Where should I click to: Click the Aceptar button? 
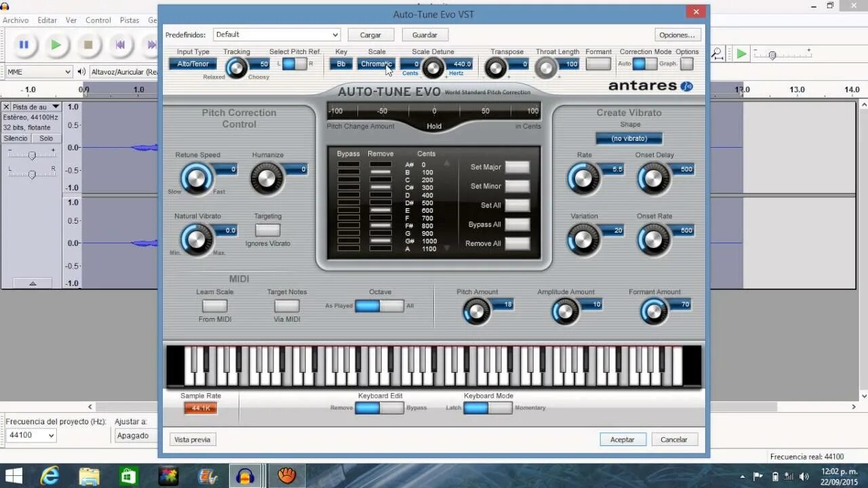[x=623, y=439]
